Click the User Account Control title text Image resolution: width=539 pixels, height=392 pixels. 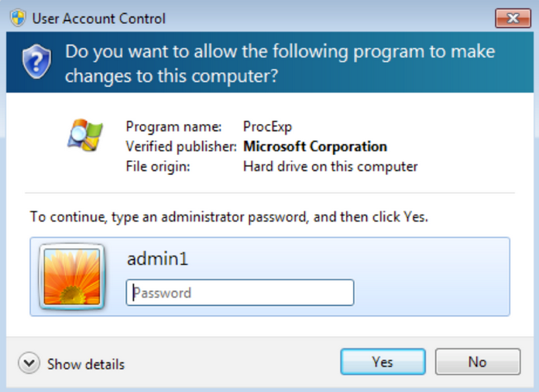tap(98, 19)
